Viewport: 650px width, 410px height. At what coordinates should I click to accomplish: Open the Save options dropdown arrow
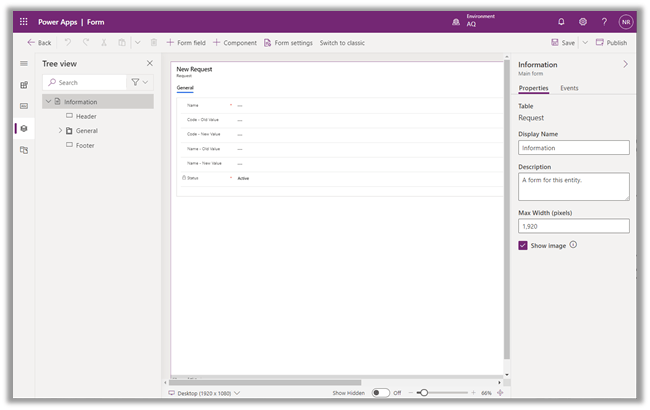(x=585, y=43)
